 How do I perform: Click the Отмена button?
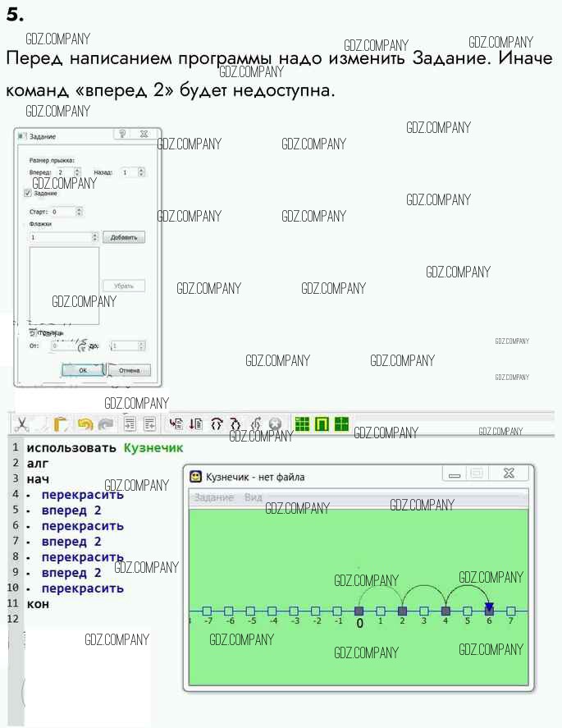(129, 370)
